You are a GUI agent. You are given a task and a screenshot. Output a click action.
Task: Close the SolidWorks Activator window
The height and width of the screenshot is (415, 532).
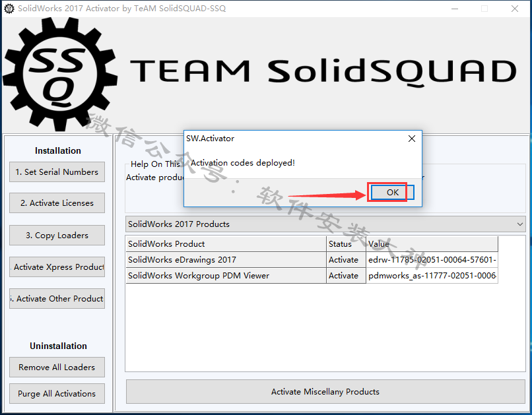(x=515, y=9)
